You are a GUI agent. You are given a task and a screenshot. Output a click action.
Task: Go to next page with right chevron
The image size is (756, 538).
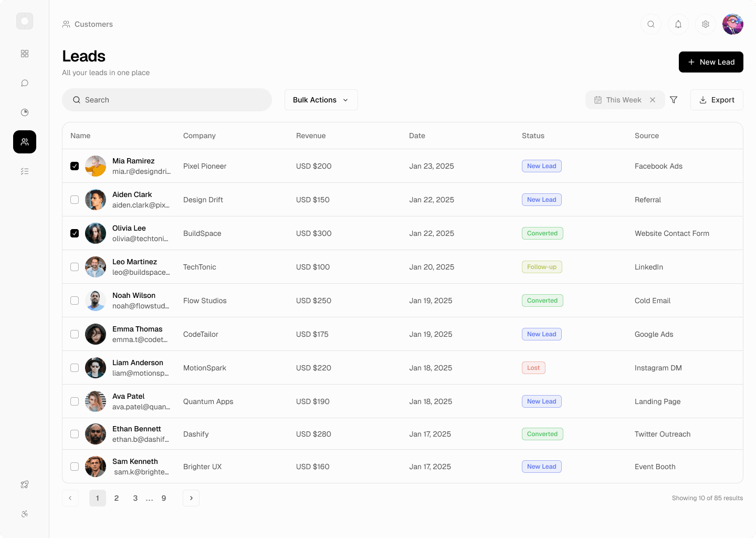(x=191, y=498)
